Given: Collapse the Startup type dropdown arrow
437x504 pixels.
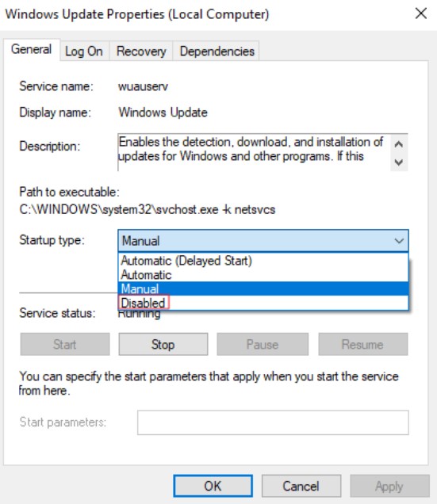Looking at the screenshot, I should [x=399, y=241].
